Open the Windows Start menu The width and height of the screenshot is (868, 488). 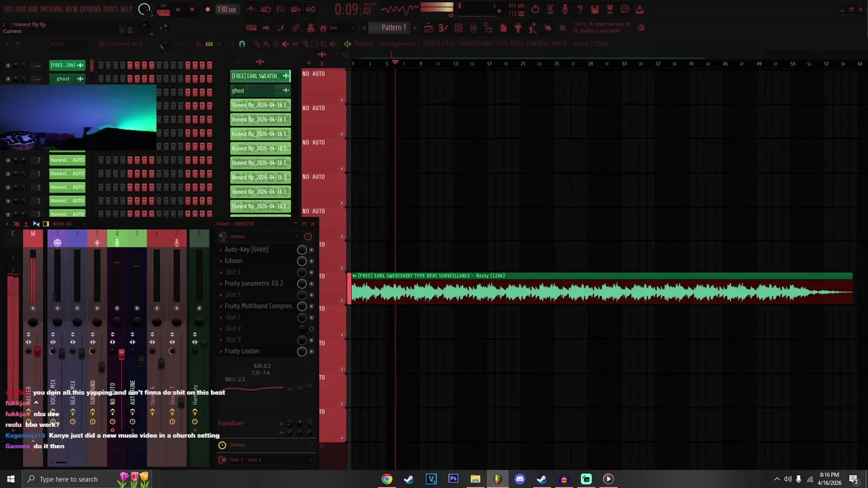coord(11,479)
